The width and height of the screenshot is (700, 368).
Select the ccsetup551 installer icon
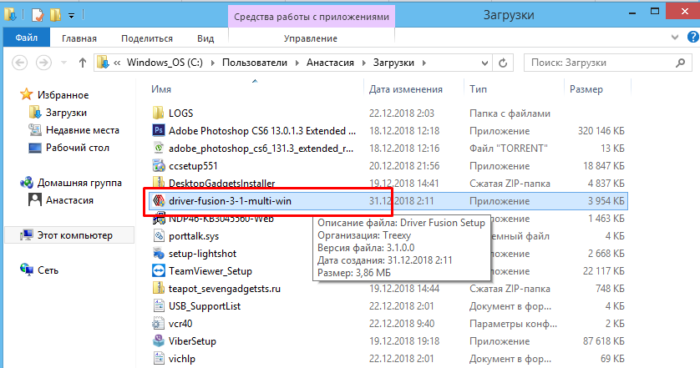point(158,166)
